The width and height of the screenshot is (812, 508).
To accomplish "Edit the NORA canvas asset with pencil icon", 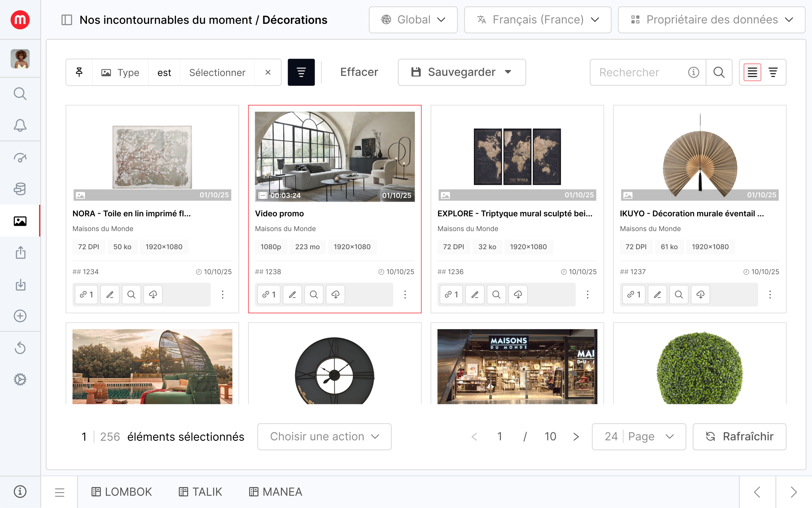I will [x=110, y=295].
